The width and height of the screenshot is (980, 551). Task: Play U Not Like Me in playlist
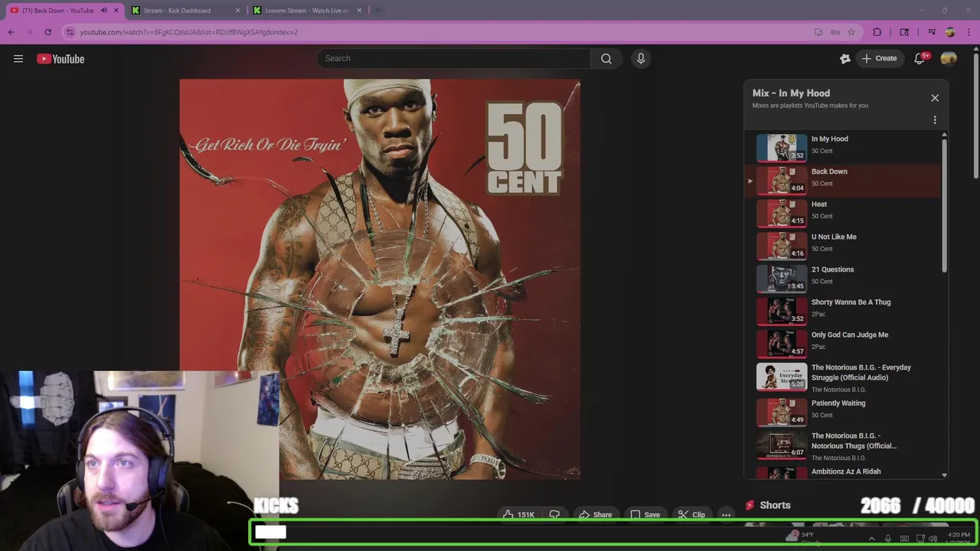pos(842,246)
